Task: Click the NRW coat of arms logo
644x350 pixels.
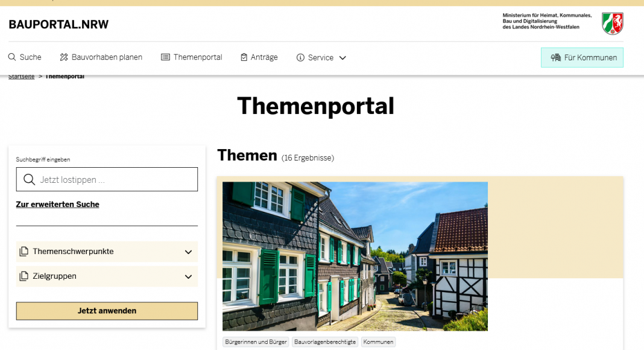Action: pyautogui.click(x=612, y=24)
